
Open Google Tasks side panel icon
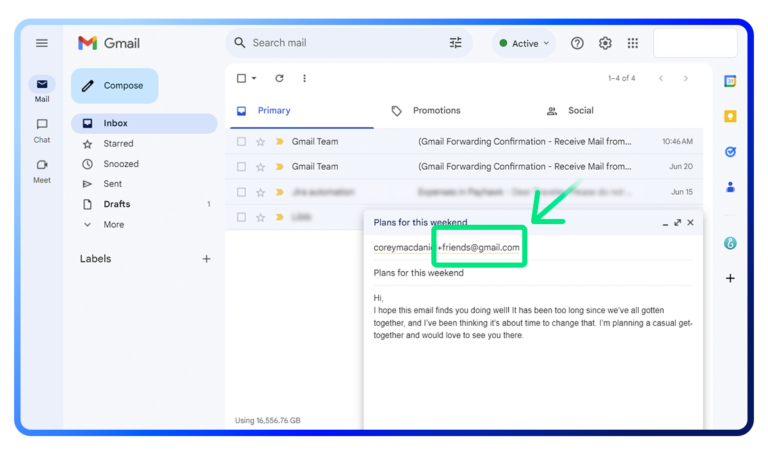point(730,152)
